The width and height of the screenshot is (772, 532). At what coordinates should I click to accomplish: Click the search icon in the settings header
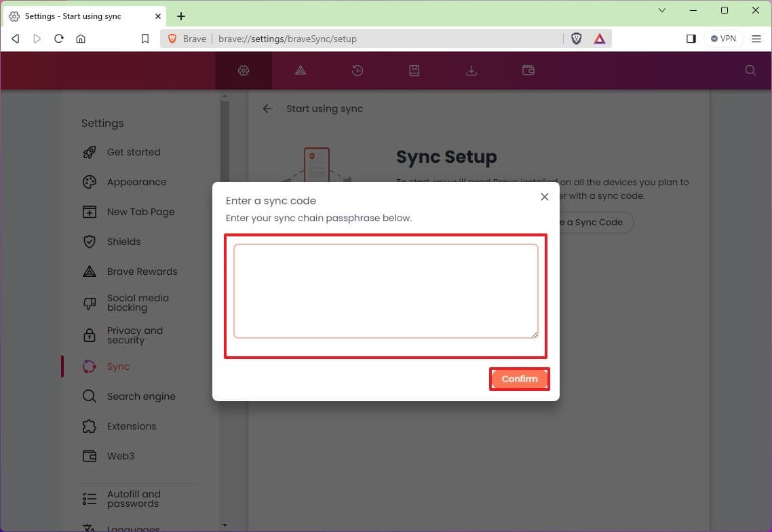750,70
